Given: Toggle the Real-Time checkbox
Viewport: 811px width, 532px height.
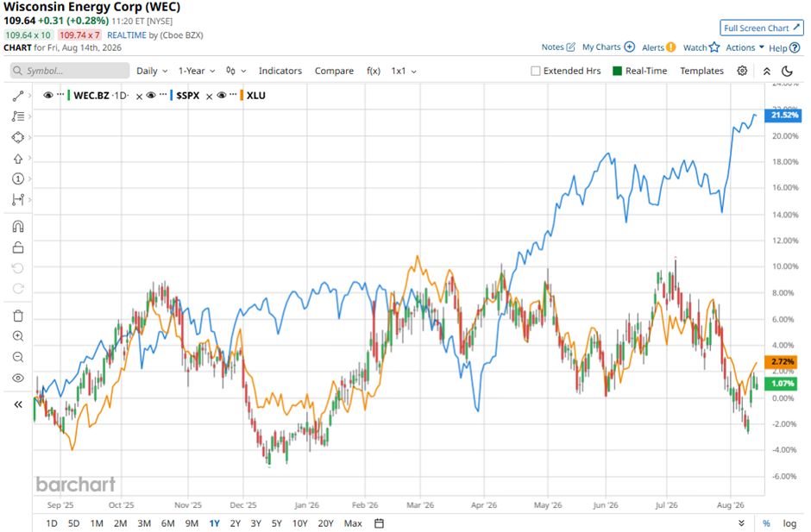Looking at the screenshot, I should coord(617,71).
